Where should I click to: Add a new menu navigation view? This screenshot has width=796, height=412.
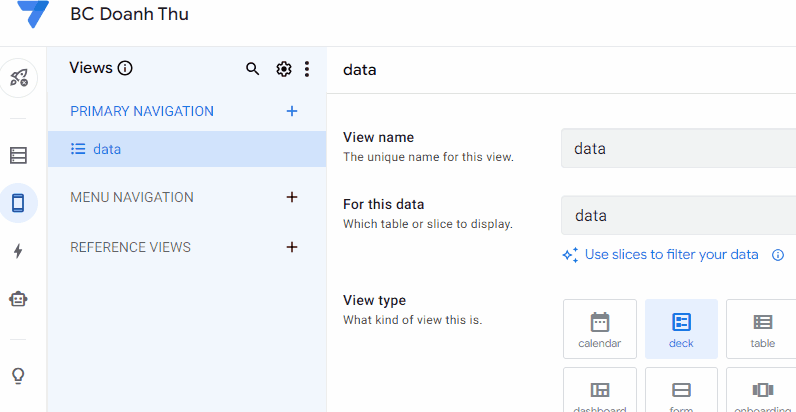tap(292, 197)
